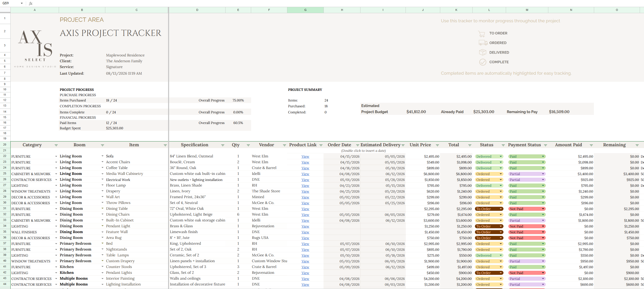
Task: Open View link for Dining Chairs
Action: 305,215
